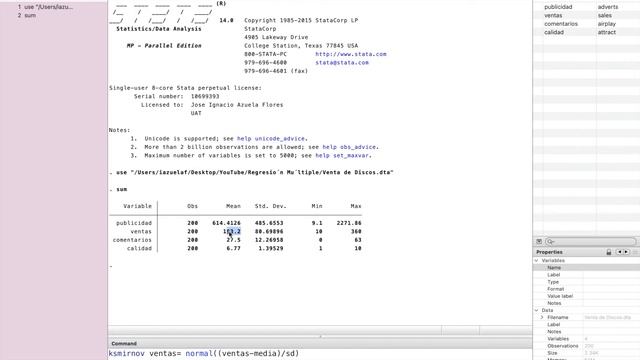
Task: Click the mean value 614.4126 for publicidad
Action: 227,223
